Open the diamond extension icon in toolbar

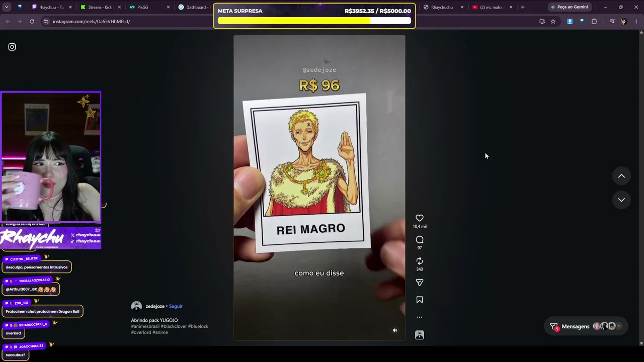582,22
